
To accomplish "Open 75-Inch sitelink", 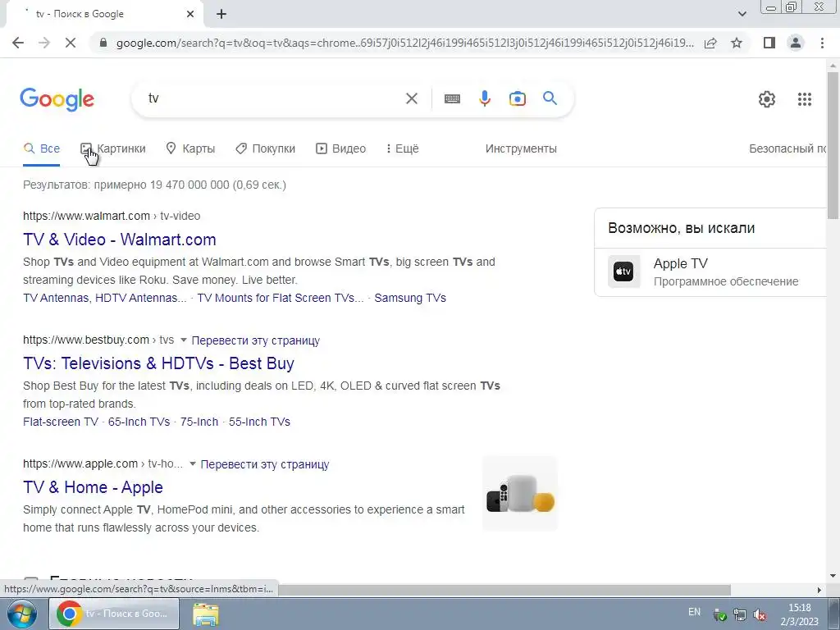I will pyautogui.click(x=199, y=422).
